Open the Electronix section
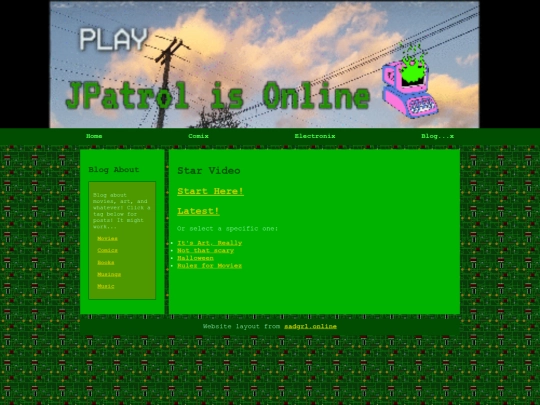This screenshot has width=540, height=405. [315, 136]
